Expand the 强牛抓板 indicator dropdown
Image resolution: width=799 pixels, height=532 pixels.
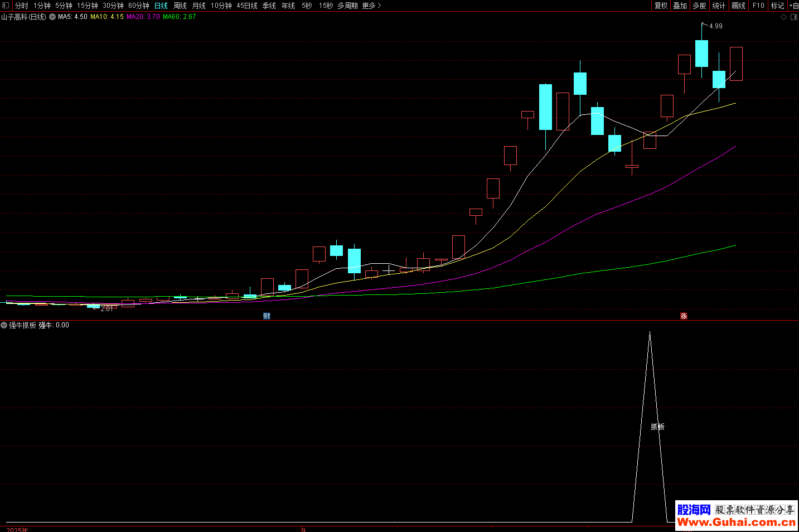[4, 325]
